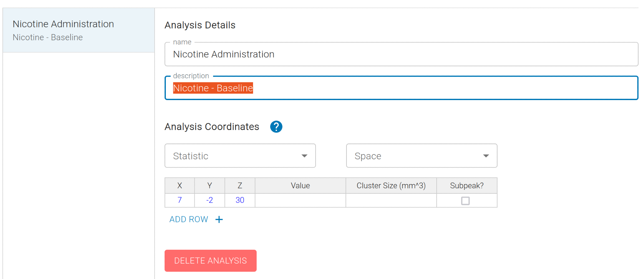Open the Statistic dropdown
The image size is (644, 279).
click(240, 156)
